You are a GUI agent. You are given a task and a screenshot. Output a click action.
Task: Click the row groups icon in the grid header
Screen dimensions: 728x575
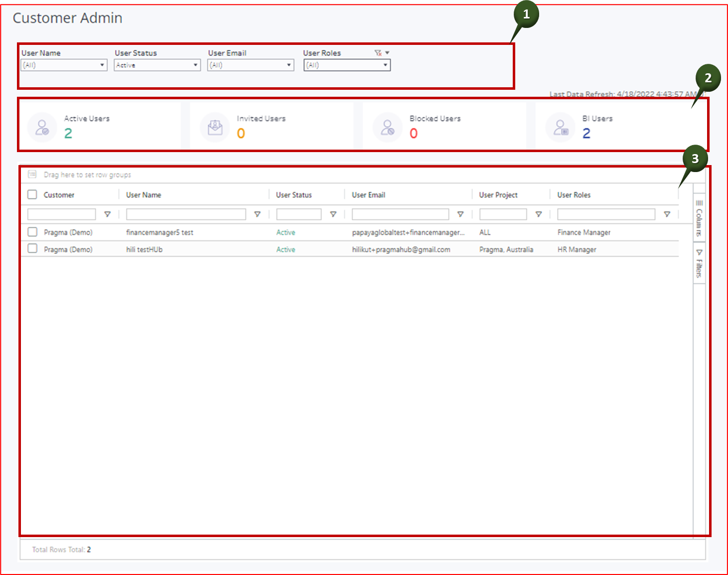[x=32, y=174]
